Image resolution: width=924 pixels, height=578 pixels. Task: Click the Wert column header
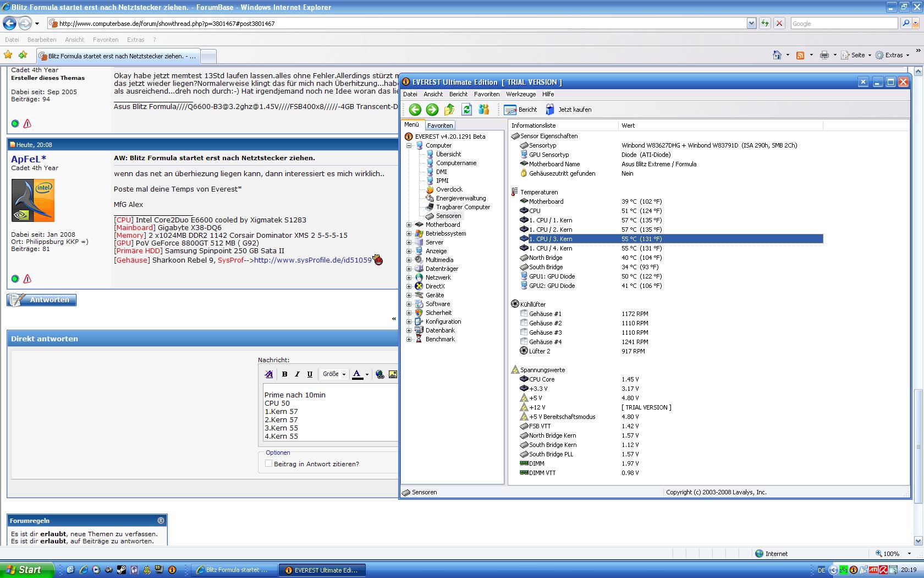coord(721,126)
